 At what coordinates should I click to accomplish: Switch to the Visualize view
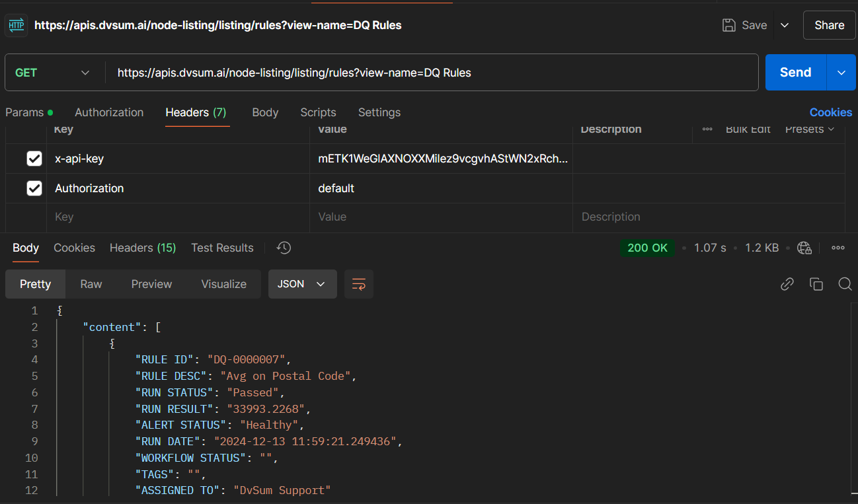pyautogui.click(x=223, y=284)
